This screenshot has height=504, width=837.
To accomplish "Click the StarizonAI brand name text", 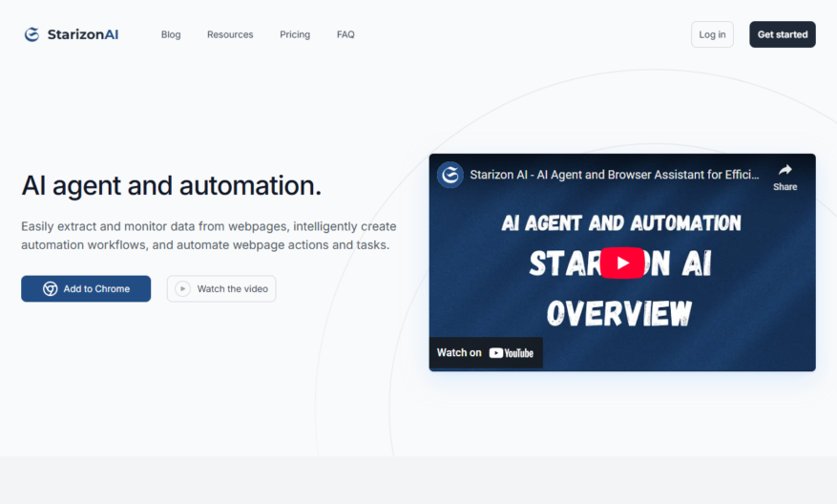I will (x=83, y=34).
